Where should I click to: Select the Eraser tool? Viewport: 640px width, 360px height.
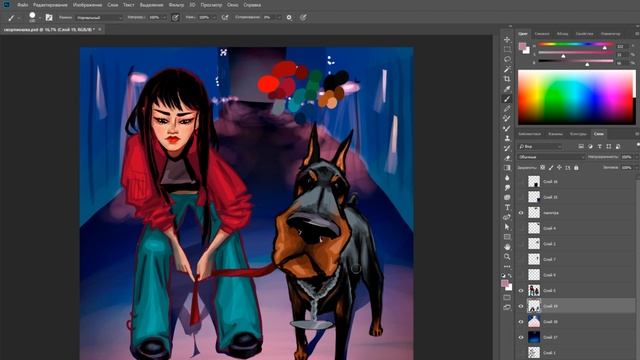click(507, 158)
